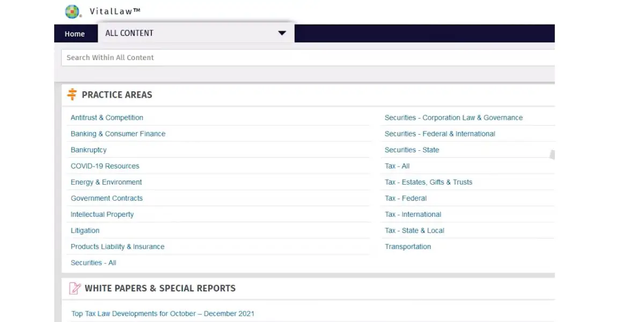Go to the Home tab

click(75, 34)
